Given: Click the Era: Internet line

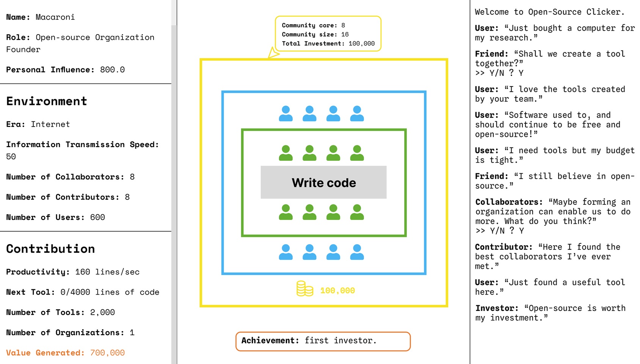Looking at the screenshot, I should [38, 124].
